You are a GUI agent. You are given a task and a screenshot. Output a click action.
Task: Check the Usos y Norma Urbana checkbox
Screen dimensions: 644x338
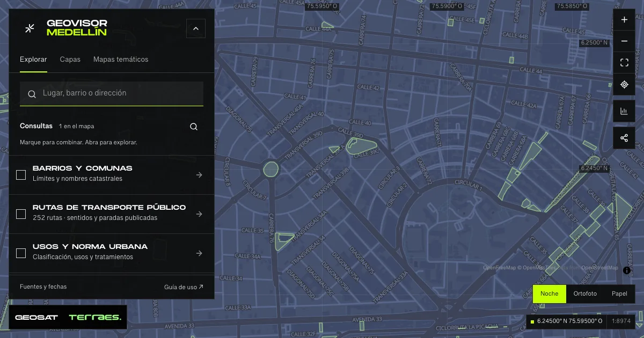21,253
